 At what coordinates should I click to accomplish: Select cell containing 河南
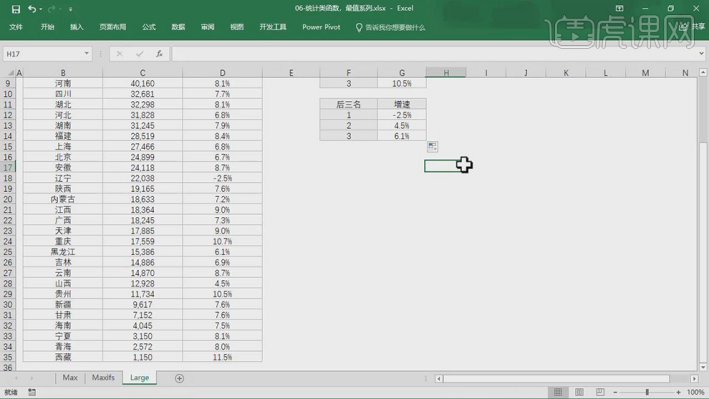pos(63,83)
